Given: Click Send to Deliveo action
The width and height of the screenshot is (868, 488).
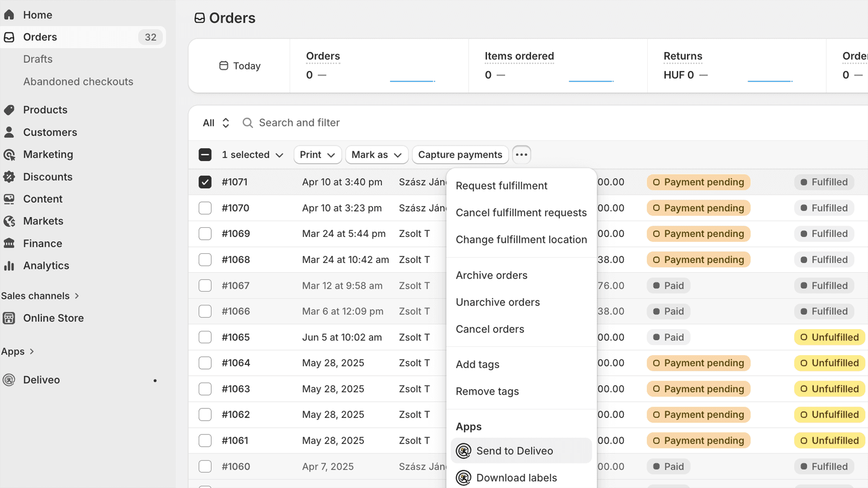Looking at the screenshot, I should click(x=521, y=451).
